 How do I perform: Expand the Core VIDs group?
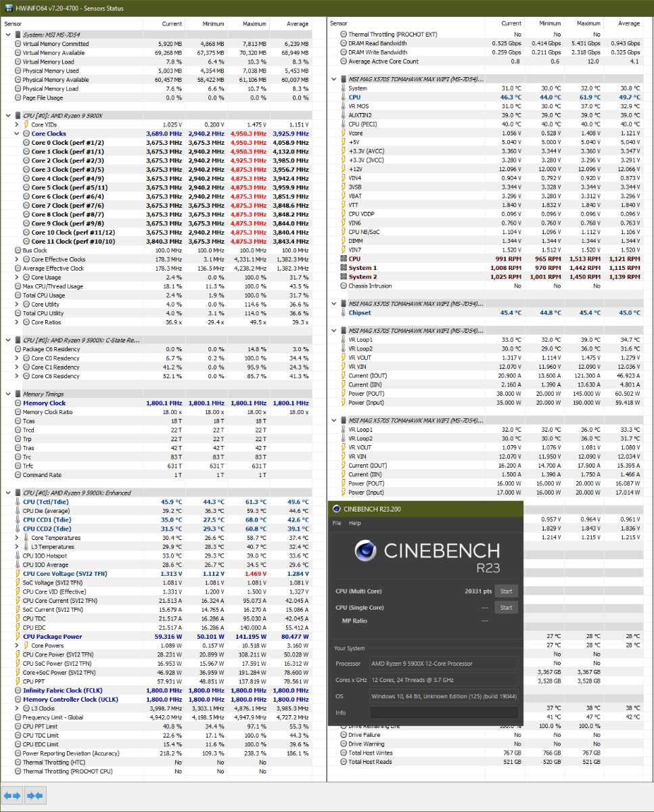[17, 125]
